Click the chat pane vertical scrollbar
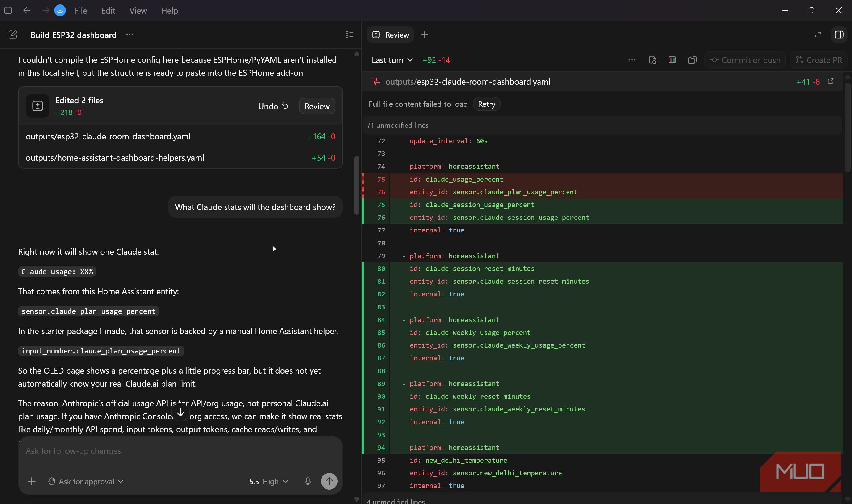 (x=356, y=185)
